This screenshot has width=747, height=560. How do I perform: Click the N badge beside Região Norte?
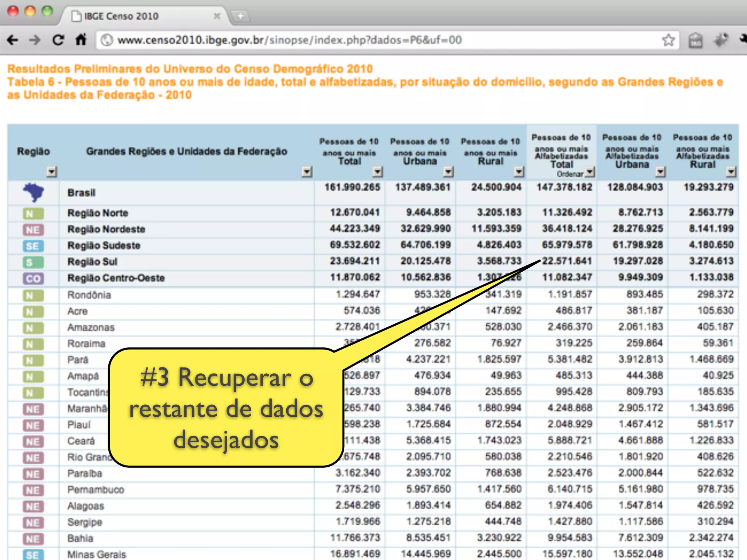pyautogui.click(x=33, y=213)
